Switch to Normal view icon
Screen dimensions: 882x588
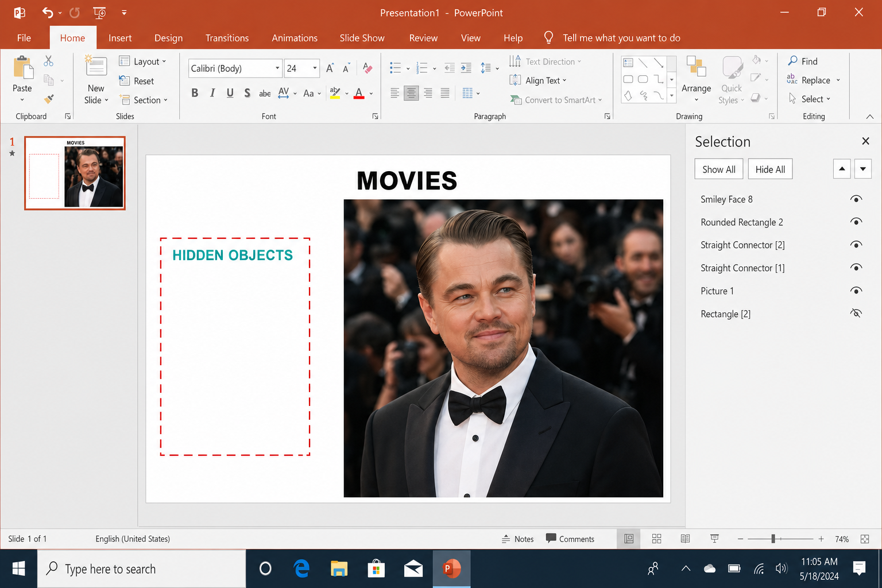coord(629,539)
